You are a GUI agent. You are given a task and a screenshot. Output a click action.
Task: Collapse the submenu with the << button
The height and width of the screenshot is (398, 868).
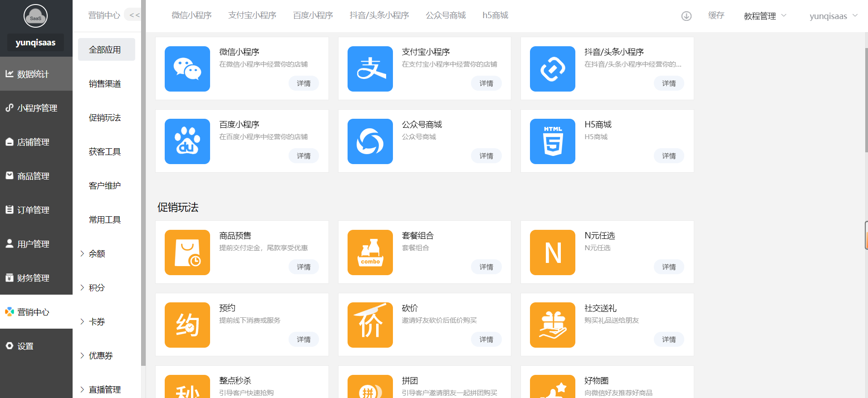click(134, 15)
